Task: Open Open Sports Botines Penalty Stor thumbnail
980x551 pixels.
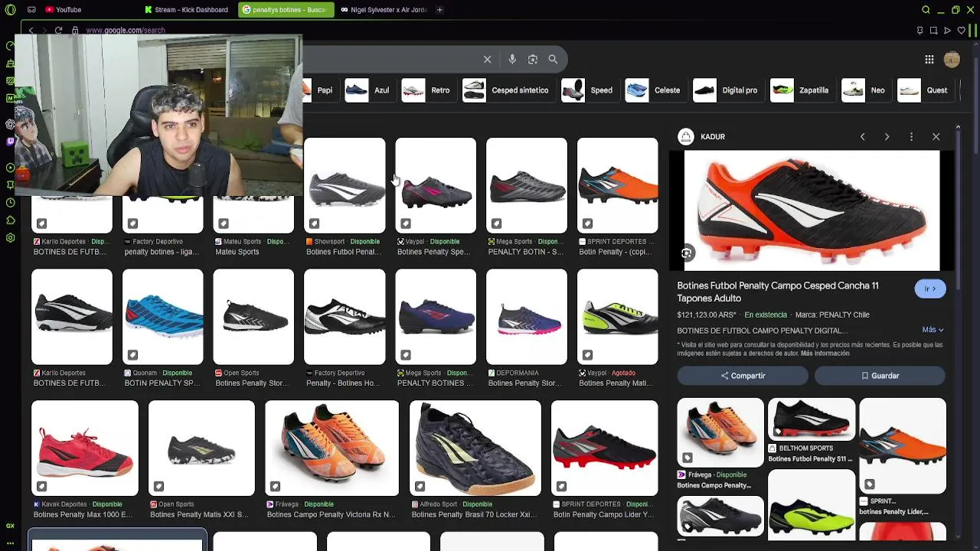Action: 253,316
